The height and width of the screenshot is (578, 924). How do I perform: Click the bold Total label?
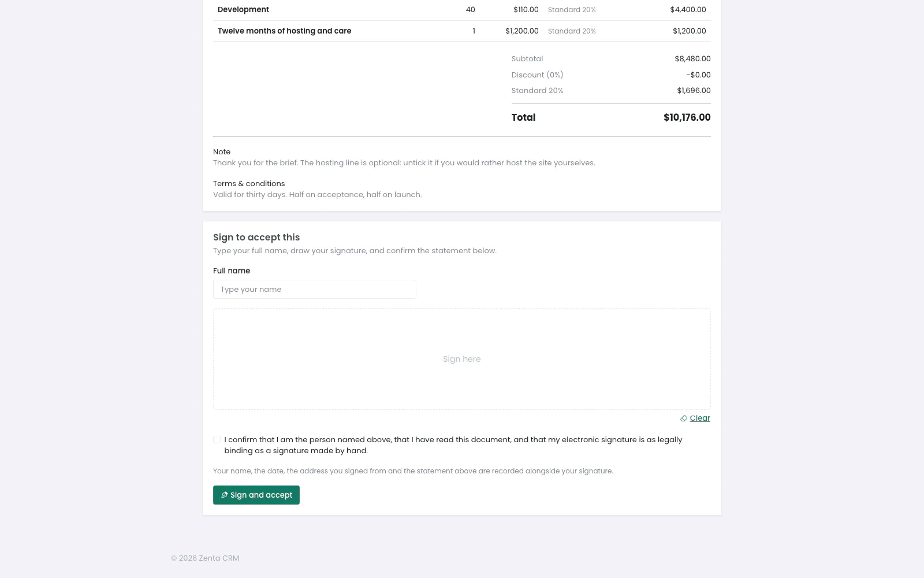click(523, 117)
